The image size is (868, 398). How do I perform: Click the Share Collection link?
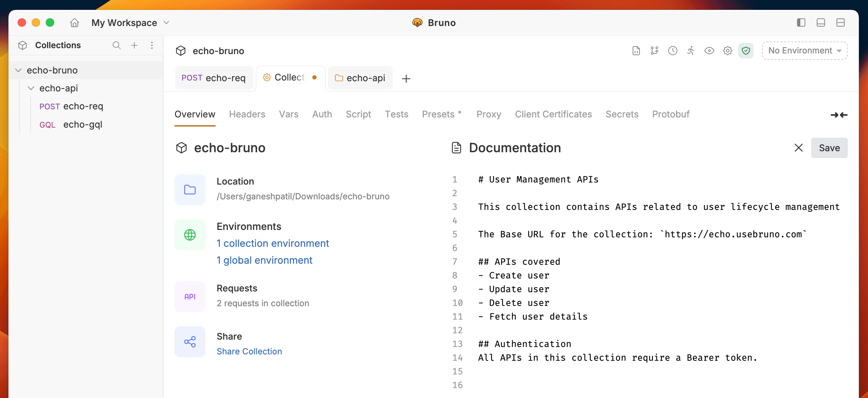[x=249, y=351]
